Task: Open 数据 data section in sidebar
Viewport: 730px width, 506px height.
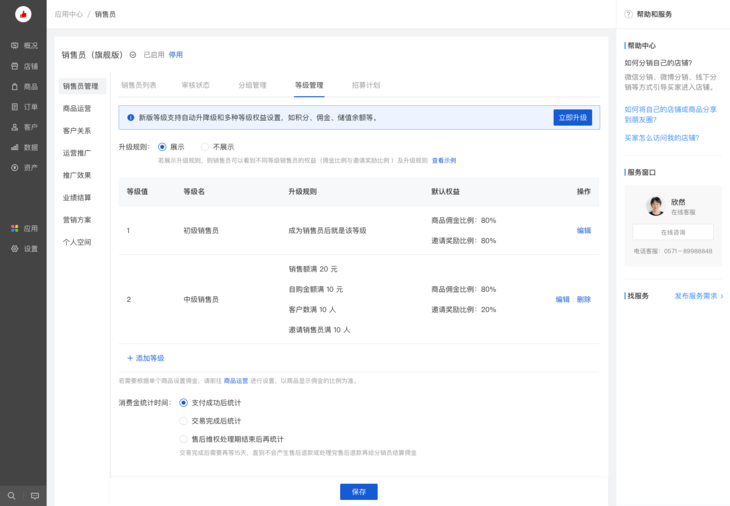Action: (x=24, y=147)
